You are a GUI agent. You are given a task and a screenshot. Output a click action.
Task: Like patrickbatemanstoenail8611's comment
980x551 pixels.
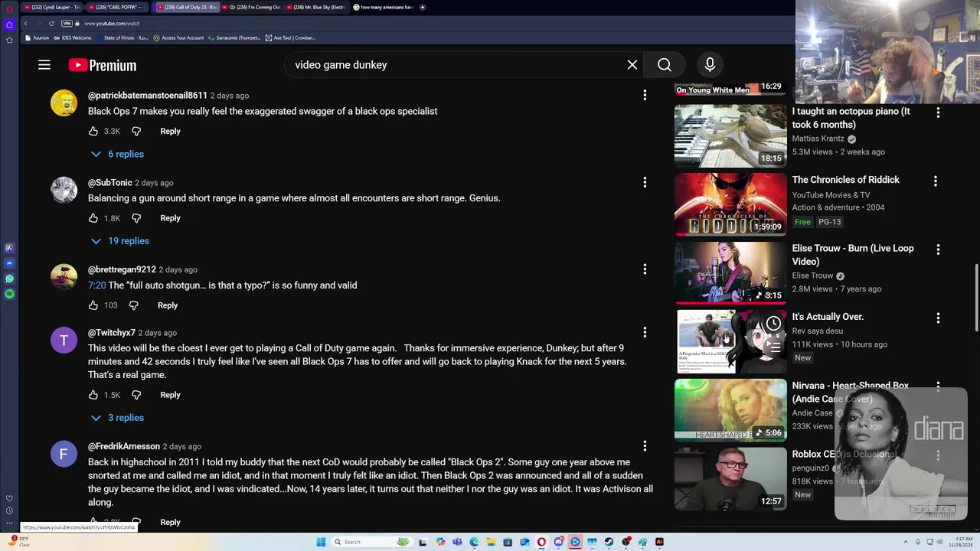coord(93,131)
